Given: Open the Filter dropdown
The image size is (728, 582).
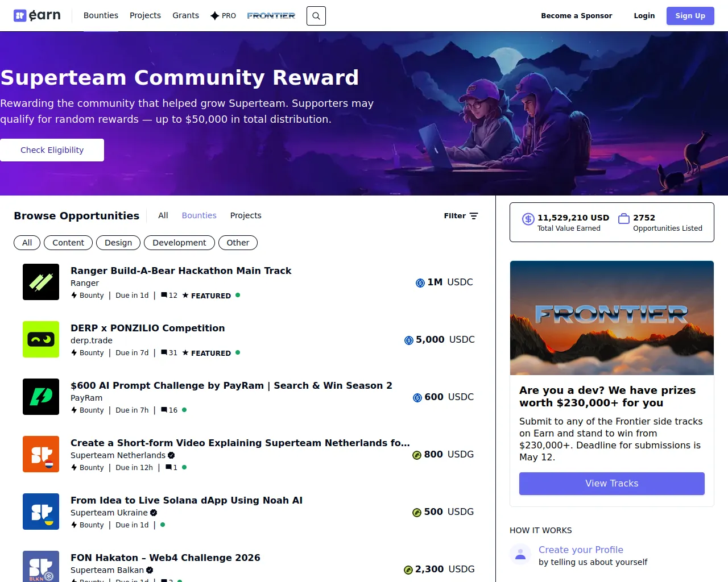Looking at the screenshot, I should tap(461, 216).
